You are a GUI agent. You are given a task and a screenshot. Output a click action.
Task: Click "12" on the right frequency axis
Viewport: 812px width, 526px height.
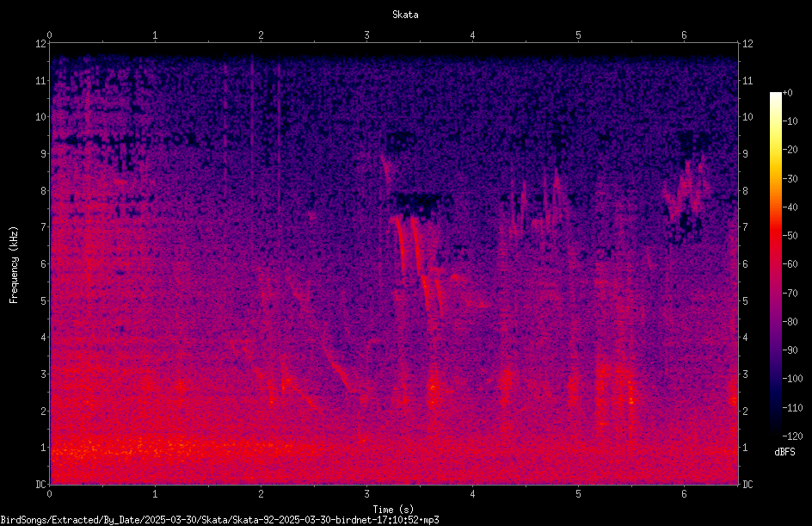pos(747,44)
